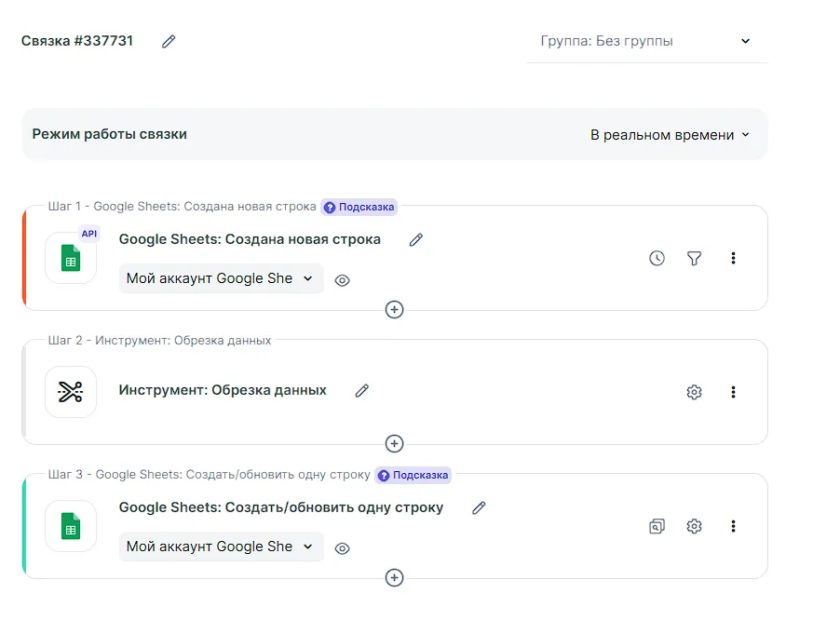Open the Группа: Без группы dropdown
Image resolution: width=840 pixels, height=621 pixels.
(646, 41)
